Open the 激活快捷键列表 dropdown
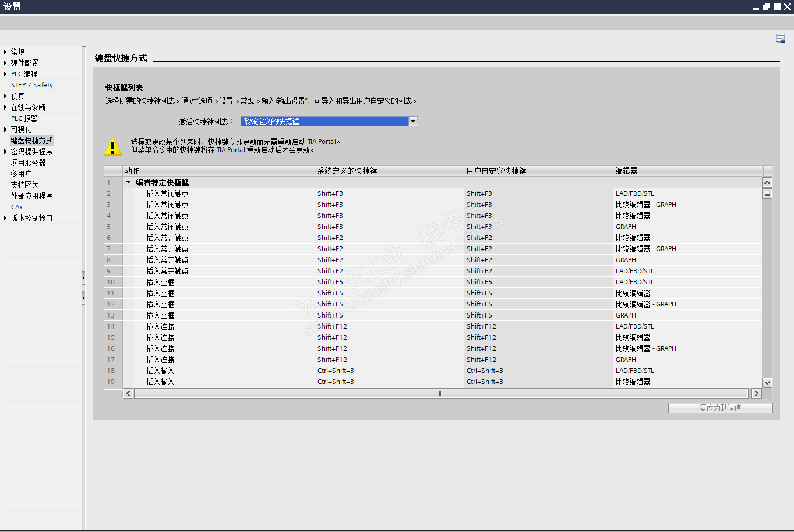The width and height of the screenshot is (794, 532). pos(413,121)
